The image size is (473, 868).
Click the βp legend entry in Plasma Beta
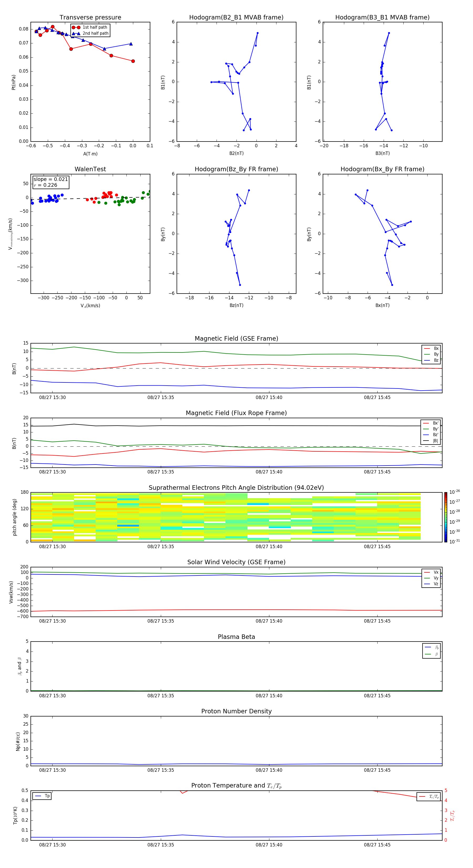pos(432,647)
